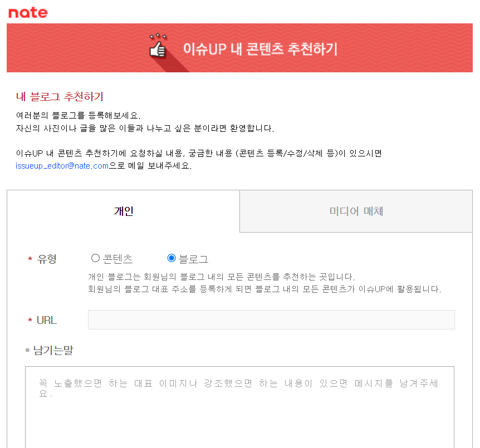Image resolution: width=480 pixels, height=448 pixels.
Task: Click the line starting 자신의 사진이나 글을
Action: tap(145, 128)
